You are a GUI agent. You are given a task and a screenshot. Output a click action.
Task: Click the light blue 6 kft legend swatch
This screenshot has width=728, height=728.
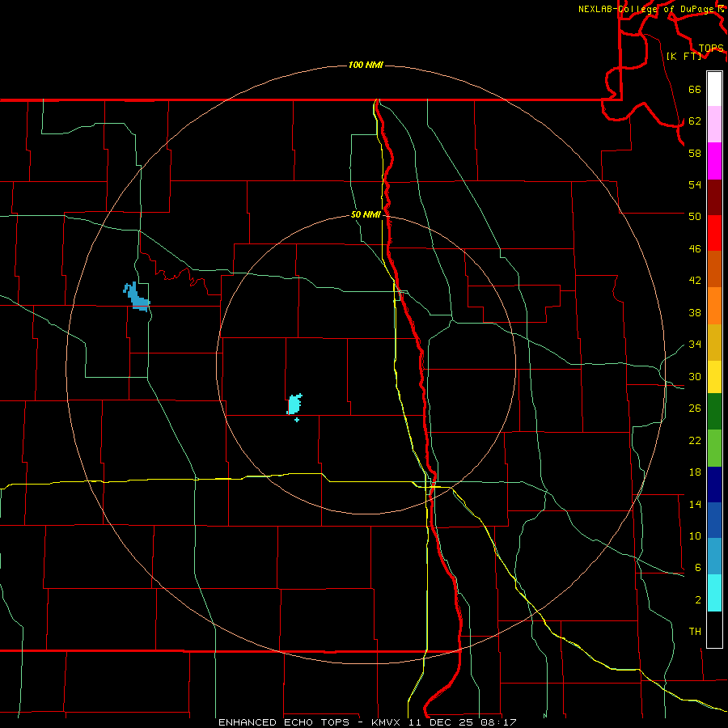coord(714,557)
